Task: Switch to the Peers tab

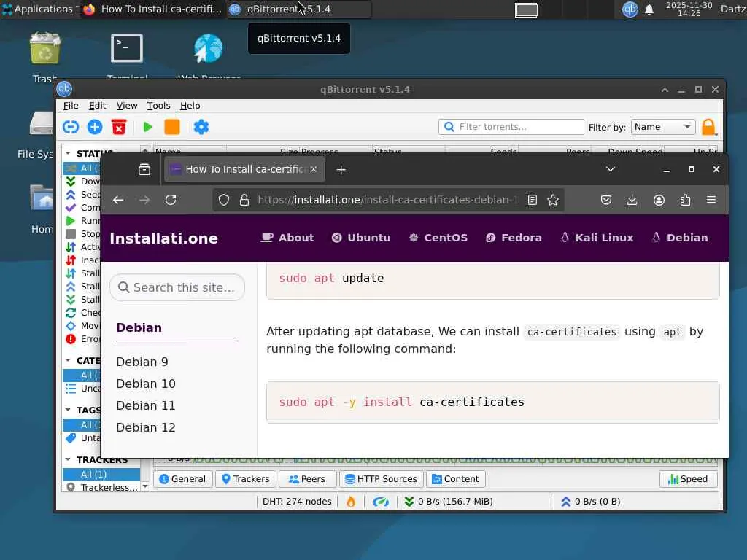Action: (307, 479)
